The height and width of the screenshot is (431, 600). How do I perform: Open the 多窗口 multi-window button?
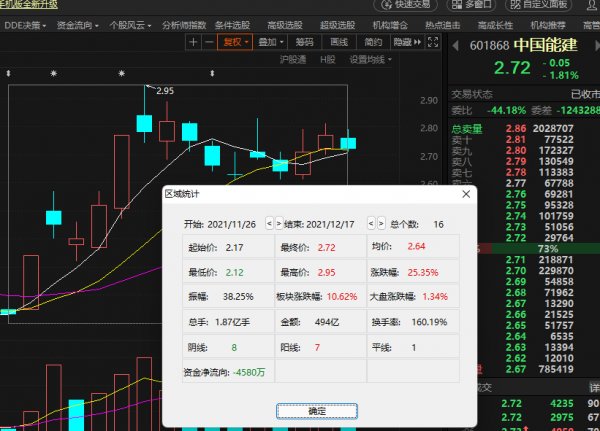tap(471, 5)
